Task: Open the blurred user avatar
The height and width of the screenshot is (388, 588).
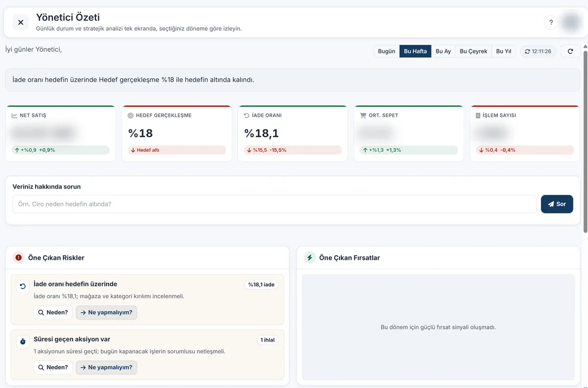Action: 571,22
